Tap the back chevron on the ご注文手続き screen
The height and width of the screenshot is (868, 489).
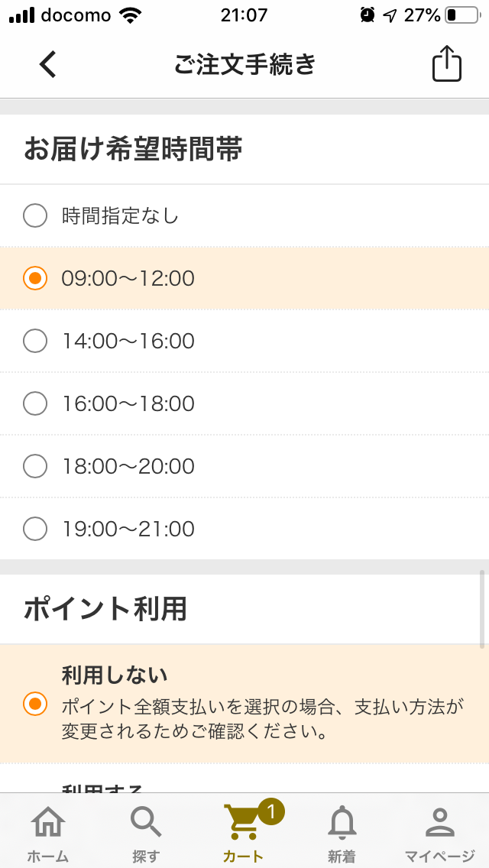[47, 64]
